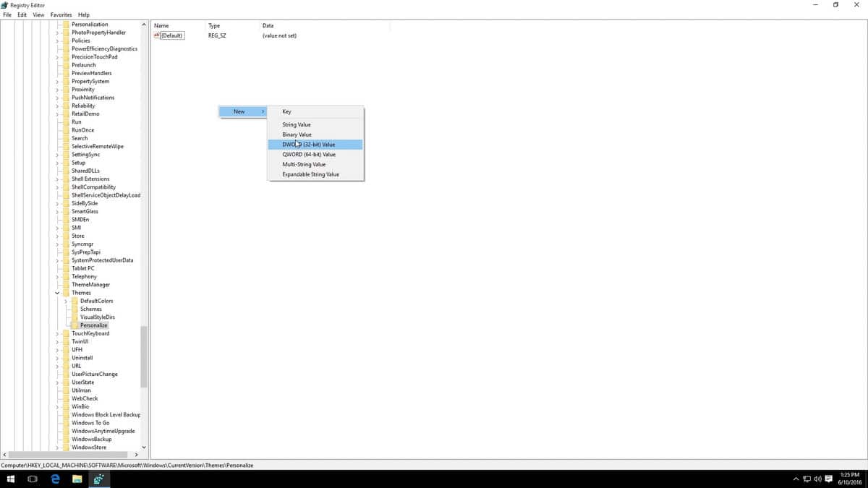Select the Windows To Go tree item
Screen dimensions: 868x488
click(90, 423)
